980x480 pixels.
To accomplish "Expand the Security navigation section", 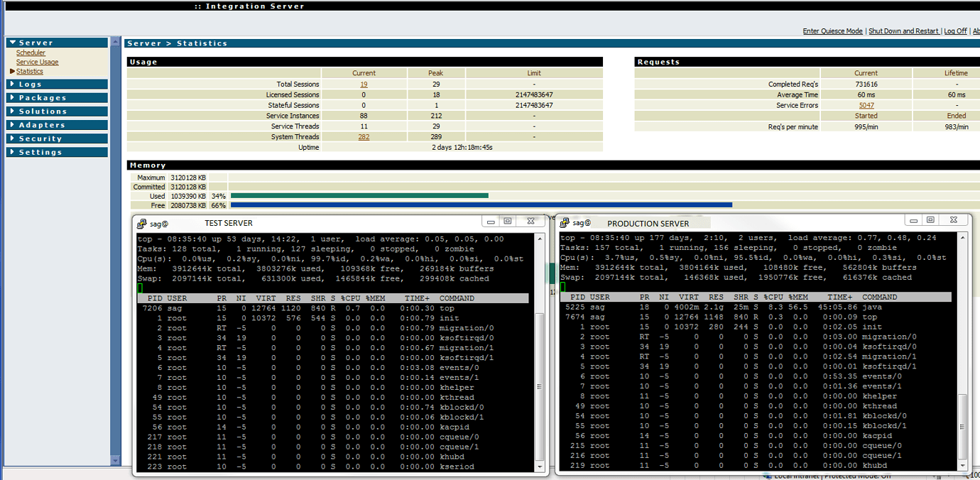I will pos(57,138).
